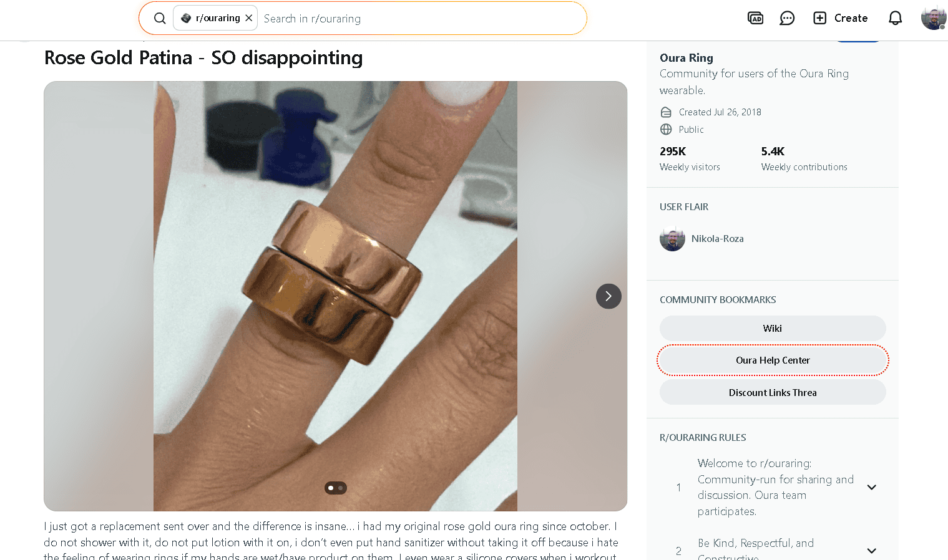Go to next image in gallery
Viewport: 948px width, 560px height.
coord(608,296)
